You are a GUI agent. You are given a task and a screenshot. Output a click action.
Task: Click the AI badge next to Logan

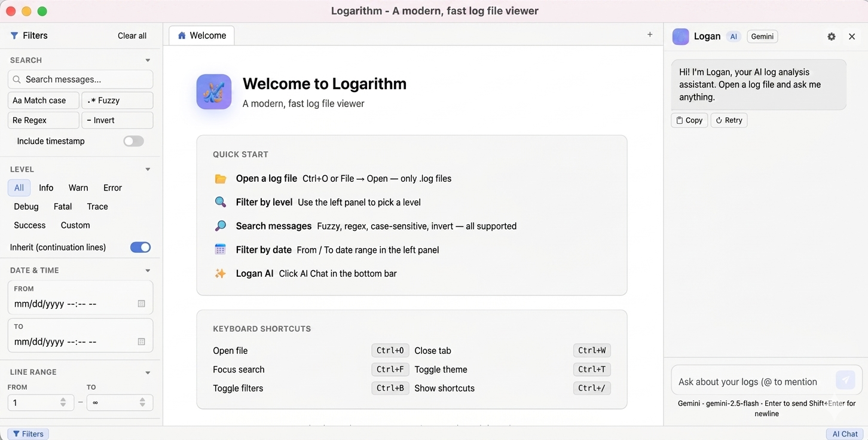pyautogui.click(x=733, y=36)
